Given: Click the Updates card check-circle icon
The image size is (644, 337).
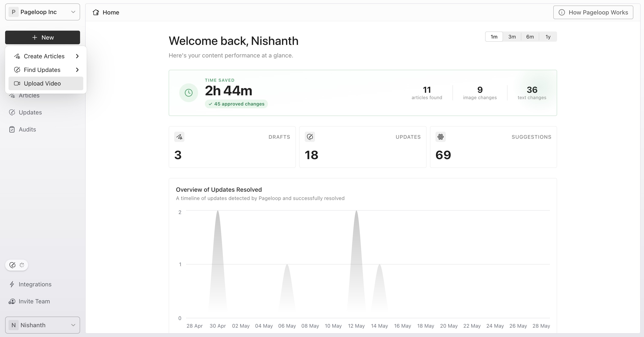Looking at the screenshot, I should click(310, 137).
